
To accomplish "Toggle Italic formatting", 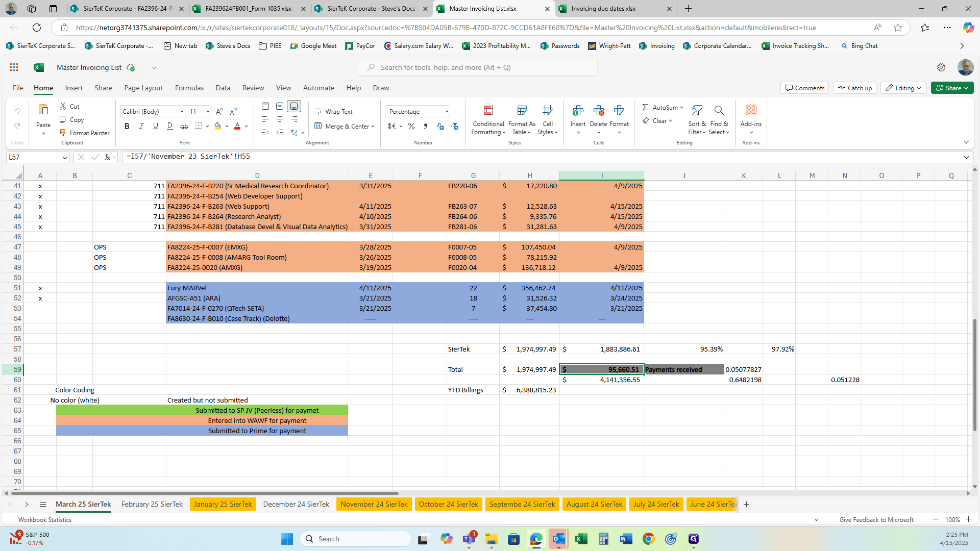I will (141, 126).
